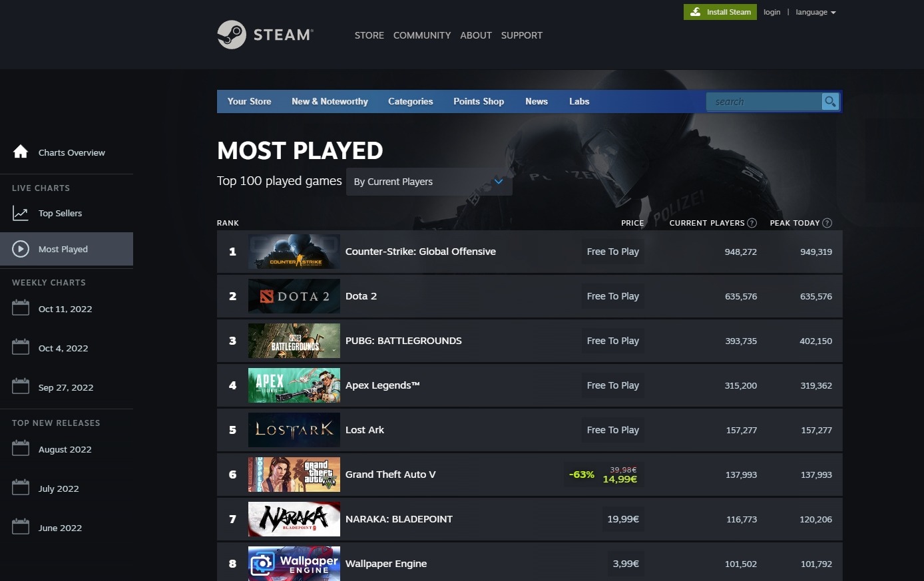Click the Most Played play icon
This screenshot has height=581, width=924.
[x=21, y=249]
